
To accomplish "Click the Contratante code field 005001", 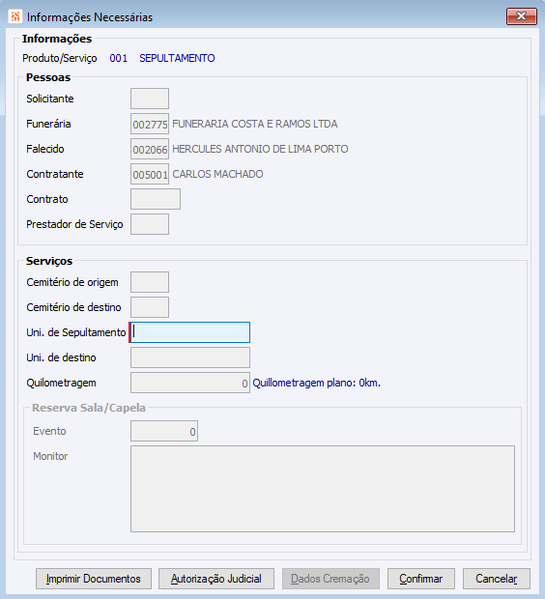I will 150,174.
